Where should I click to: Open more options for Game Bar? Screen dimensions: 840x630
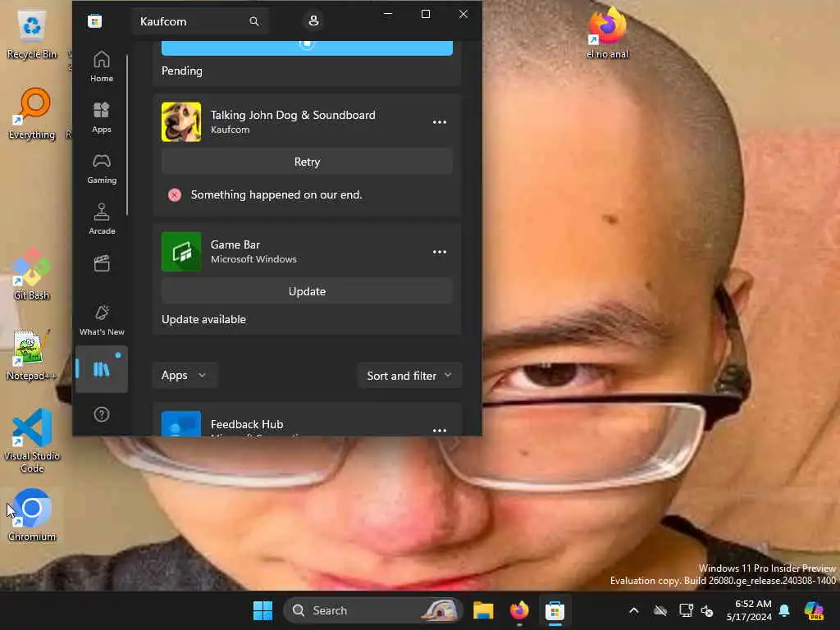click(440, 252)
